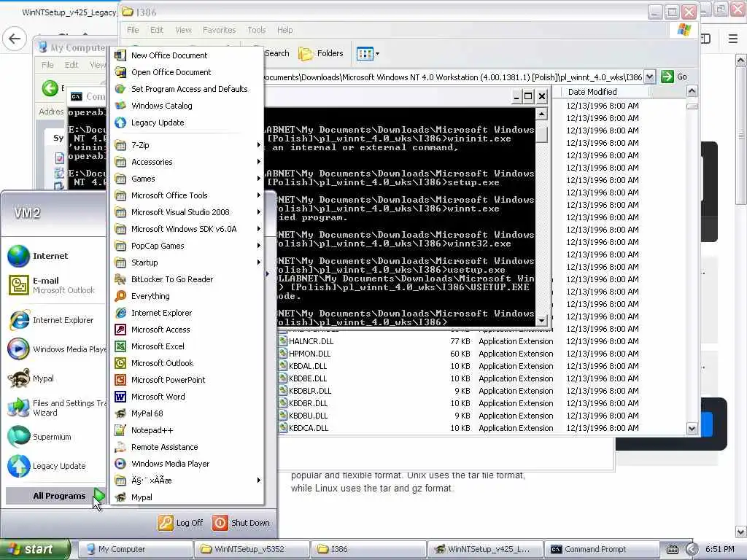Start Microsoft Access
This screenshot has height=560, width=747.
[x=187, y=330]
